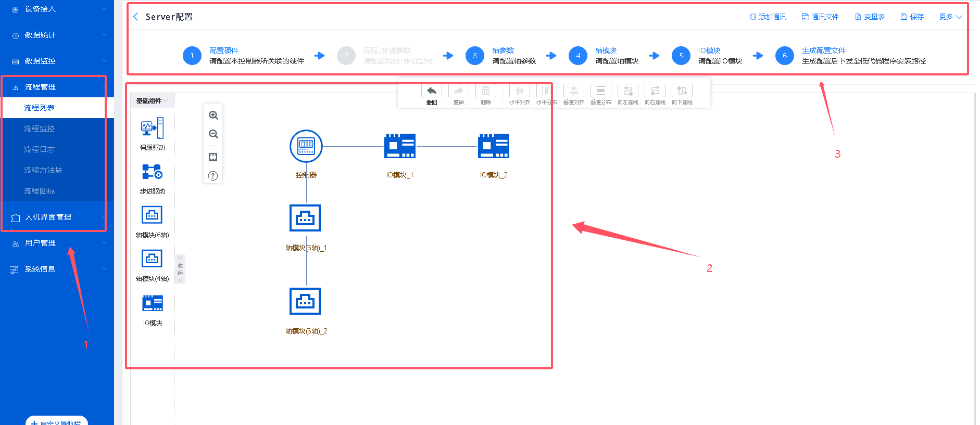Go to step 3 轴参数
The width and height of the screenshot is (980, 425).
[475, 56]
